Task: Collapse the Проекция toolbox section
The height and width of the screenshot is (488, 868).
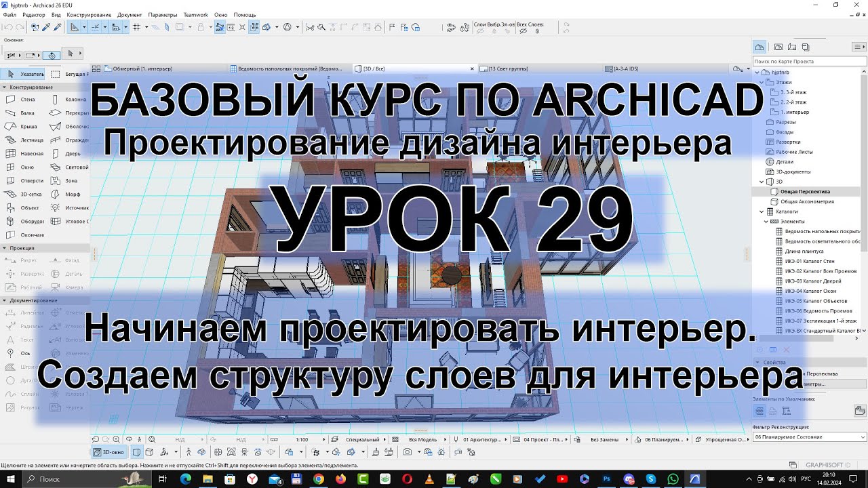Action: [x=4, y=248]
